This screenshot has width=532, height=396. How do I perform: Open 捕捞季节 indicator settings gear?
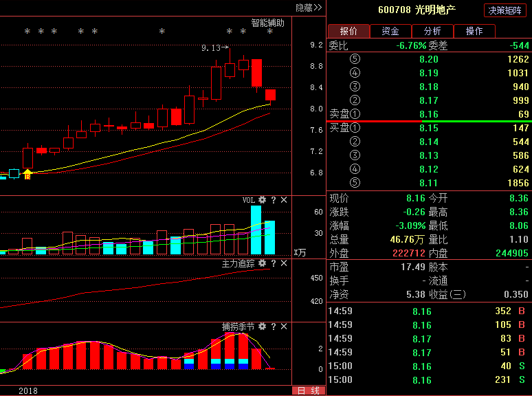pyautogui.click(x=262, y=327)
